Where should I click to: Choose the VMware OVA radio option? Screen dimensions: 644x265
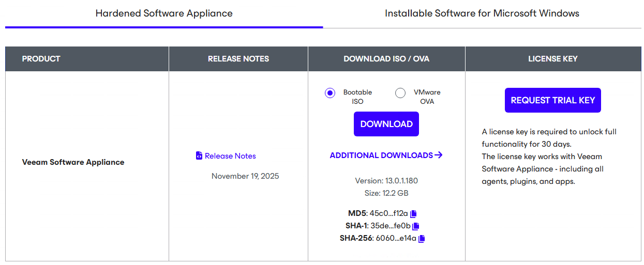[x=400, y=93]
